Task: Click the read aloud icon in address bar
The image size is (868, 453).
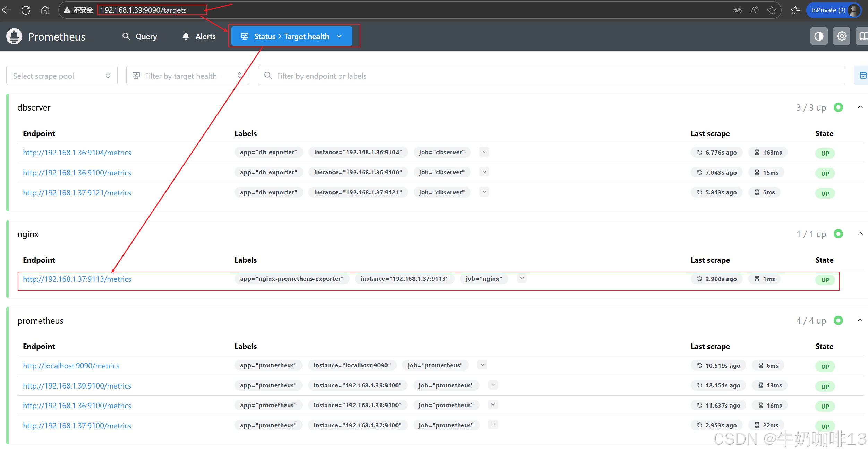Action: point(754,10)
